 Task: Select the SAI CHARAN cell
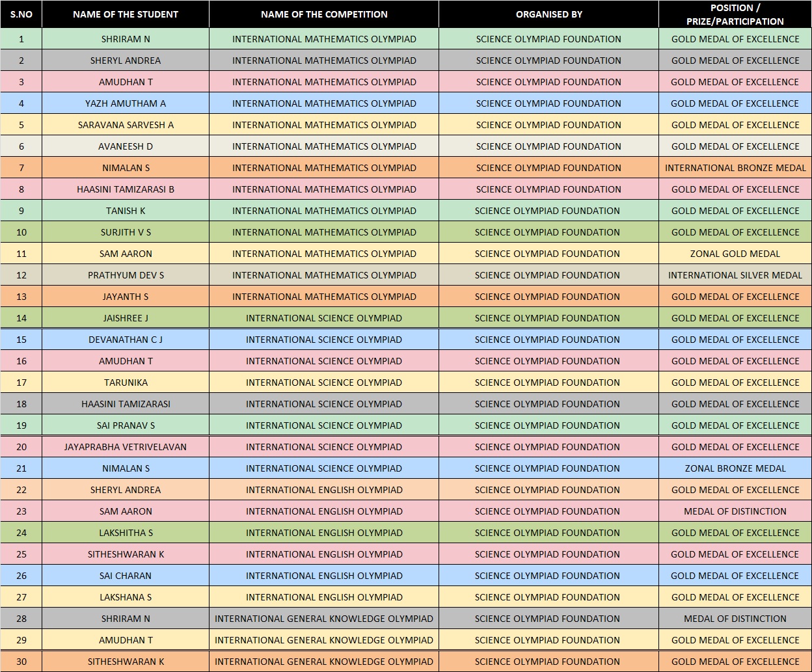click(x=126, y=576)
